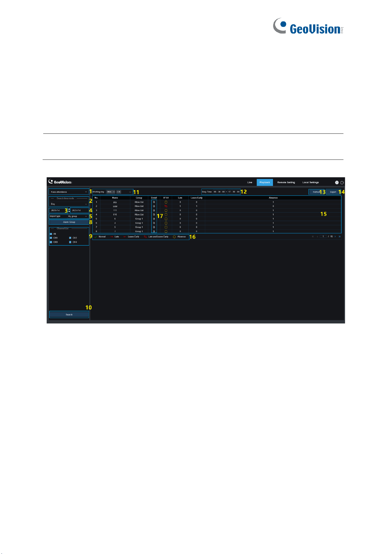Viewport: 392px width, 554px height.
Task: Click the name cell 'pyy'
Action: (x=115, y=202)
